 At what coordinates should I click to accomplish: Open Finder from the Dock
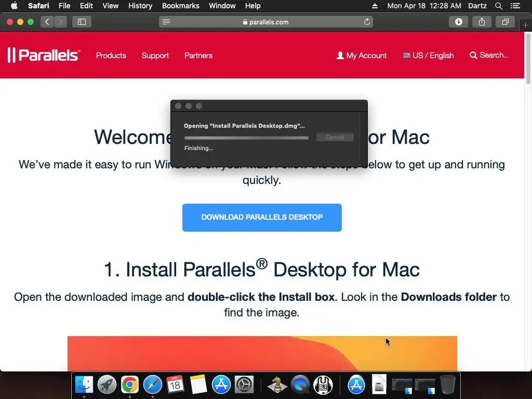(x=84, y=385)
